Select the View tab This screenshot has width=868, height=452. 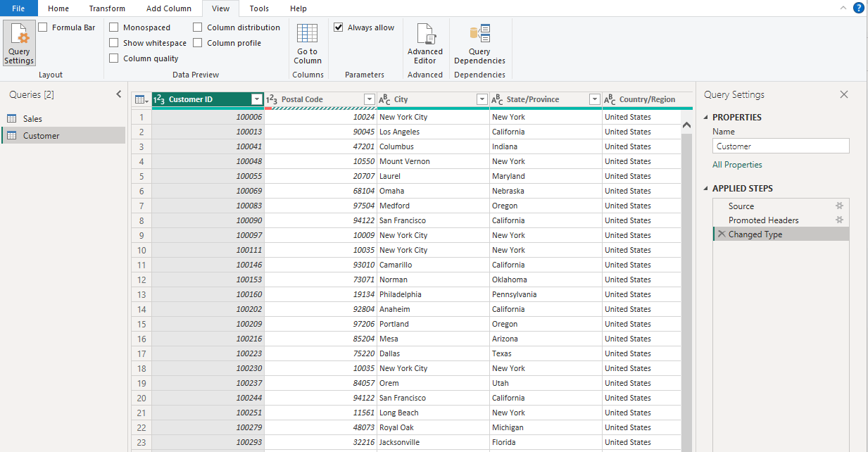point(220,8)
